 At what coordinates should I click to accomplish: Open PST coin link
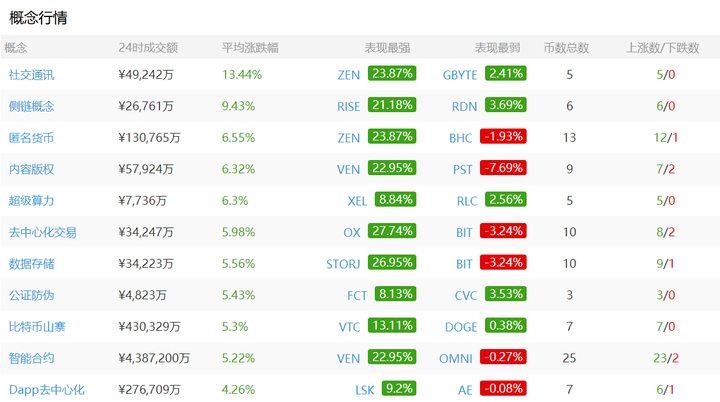(462, 170)
